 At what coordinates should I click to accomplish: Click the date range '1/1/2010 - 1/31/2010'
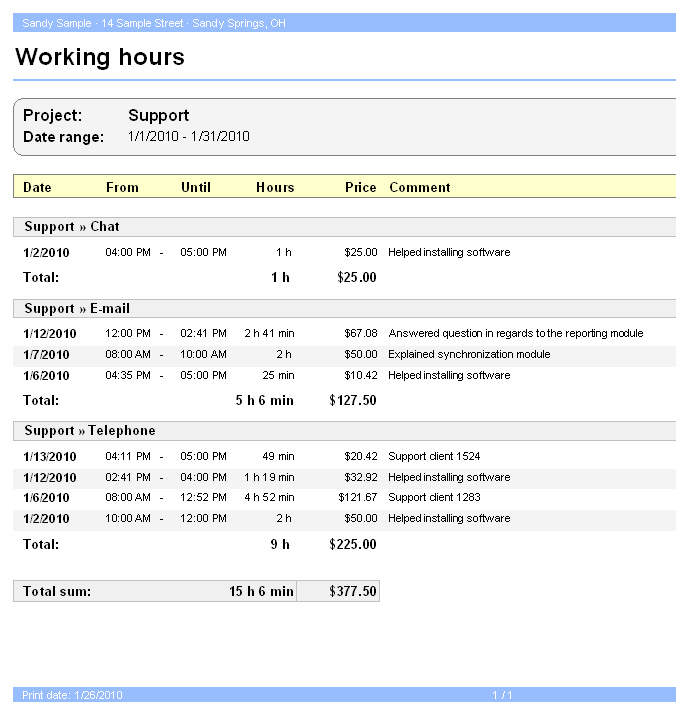[x=189, y=137]
